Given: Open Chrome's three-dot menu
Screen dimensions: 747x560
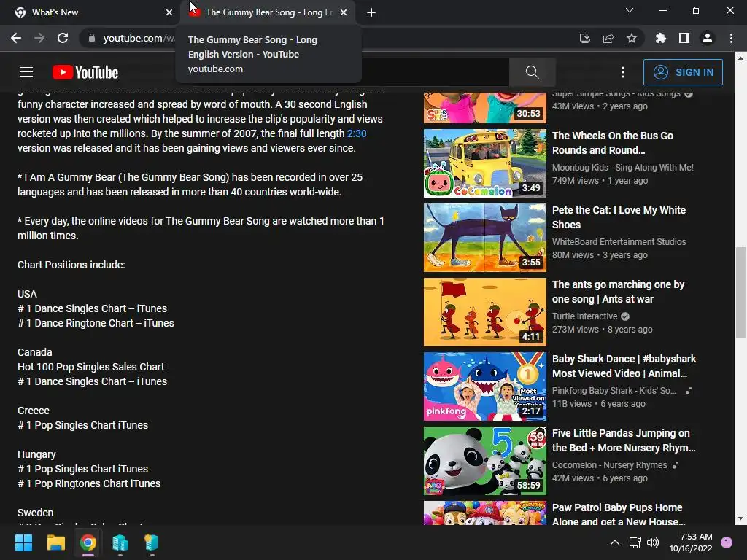Looking at the screenshot, I should pyautogui.click(x=731, y=38).
